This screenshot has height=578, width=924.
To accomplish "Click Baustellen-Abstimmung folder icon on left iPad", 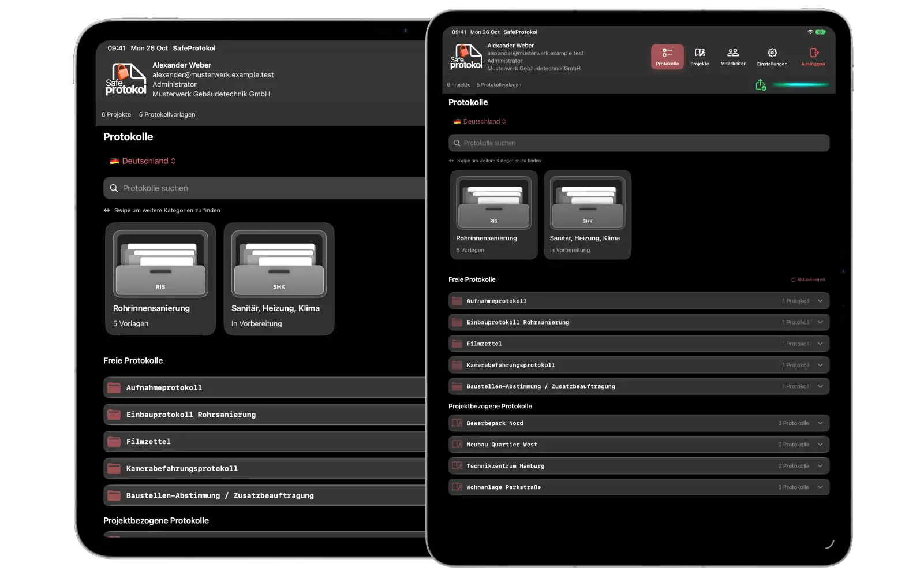I will (114, 495).
